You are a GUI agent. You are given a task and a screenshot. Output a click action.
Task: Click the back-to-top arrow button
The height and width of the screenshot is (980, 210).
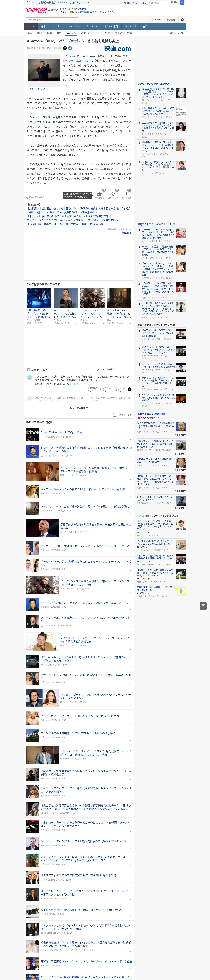pyautogui.click(x=203, y=606)
